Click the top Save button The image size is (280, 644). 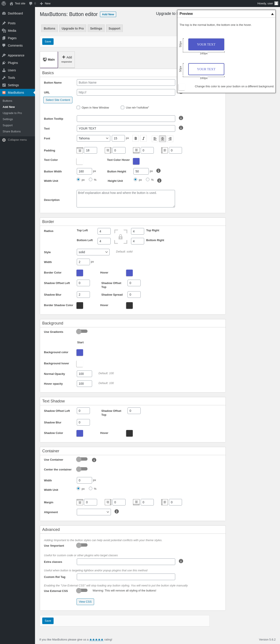point(48,42)
